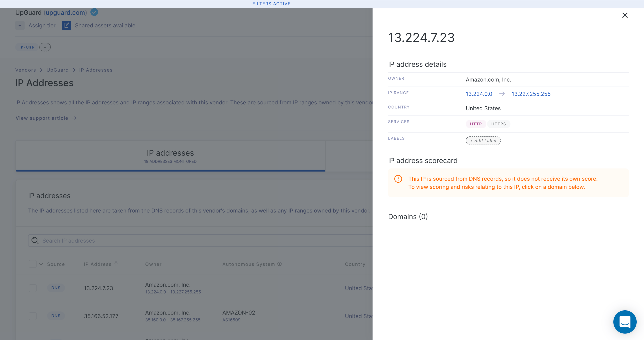Click Assign tier

tap(42, 25)
